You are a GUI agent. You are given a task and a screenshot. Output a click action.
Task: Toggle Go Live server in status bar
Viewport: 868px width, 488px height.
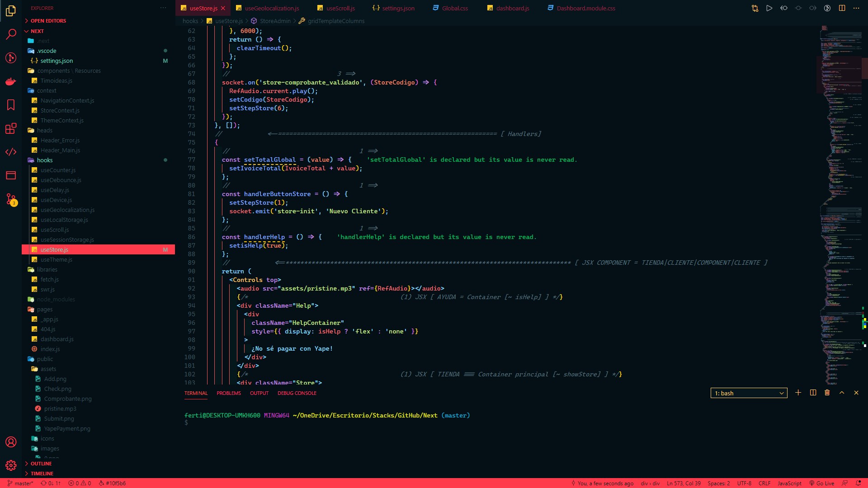[x=821, y=483]
